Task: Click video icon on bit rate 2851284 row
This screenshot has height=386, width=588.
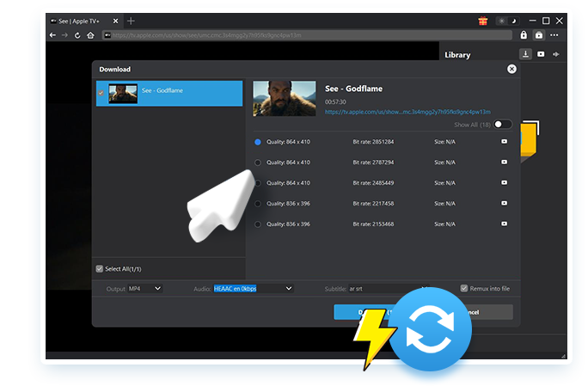Action: tap(505, 142)
